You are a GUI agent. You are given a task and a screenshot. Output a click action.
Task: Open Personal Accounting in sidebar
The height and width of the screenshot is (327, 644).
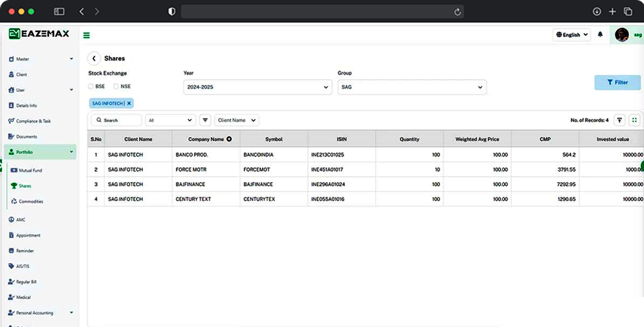pos(40,313)
